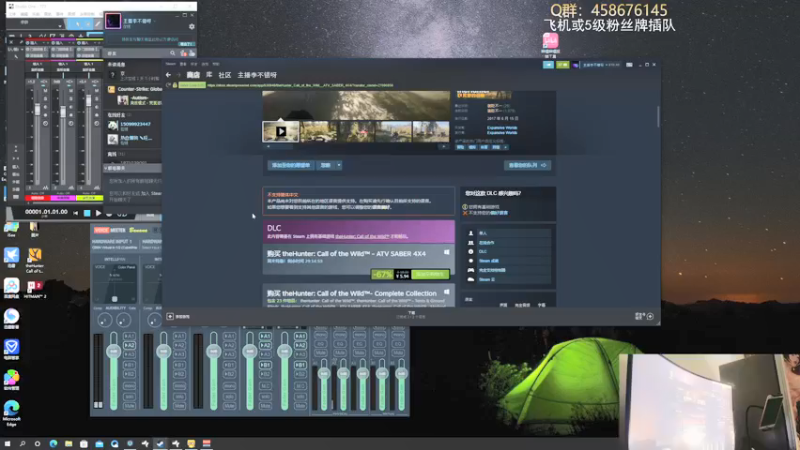Click the red channel fader in Studio One

37,109
